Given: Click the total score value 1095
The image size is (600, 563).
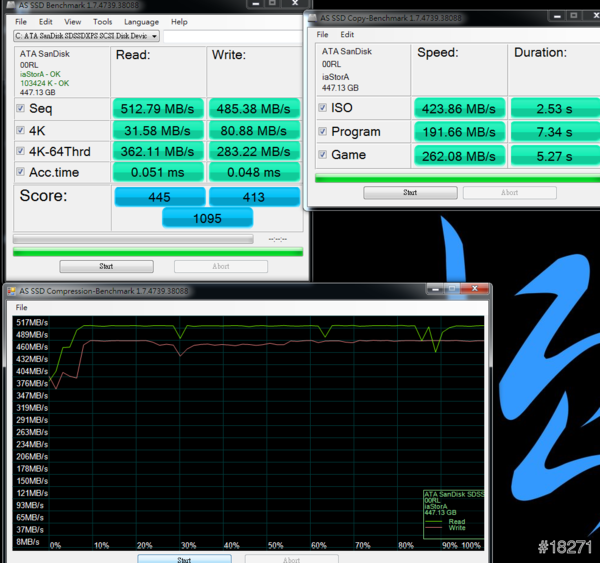Looking at the screenshot, I should [207, 217].
